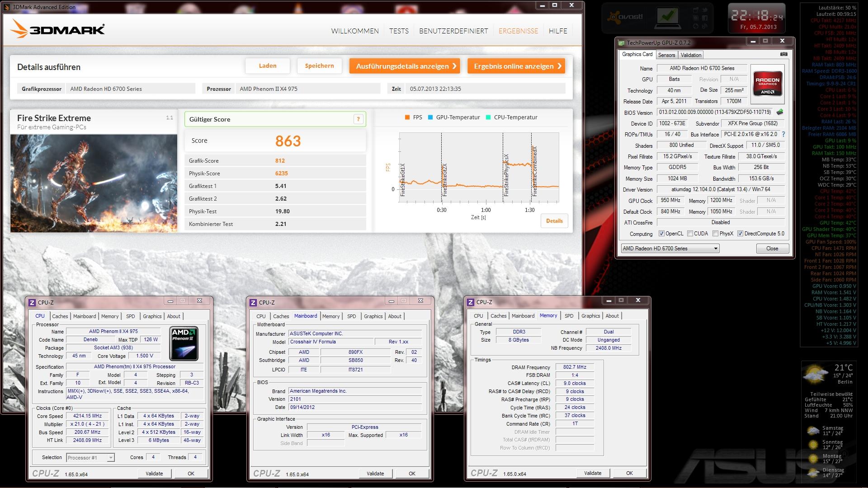The image size is (868, 488).
Task: Click the Montag forecast sun icon
Action: coord(814,459)
